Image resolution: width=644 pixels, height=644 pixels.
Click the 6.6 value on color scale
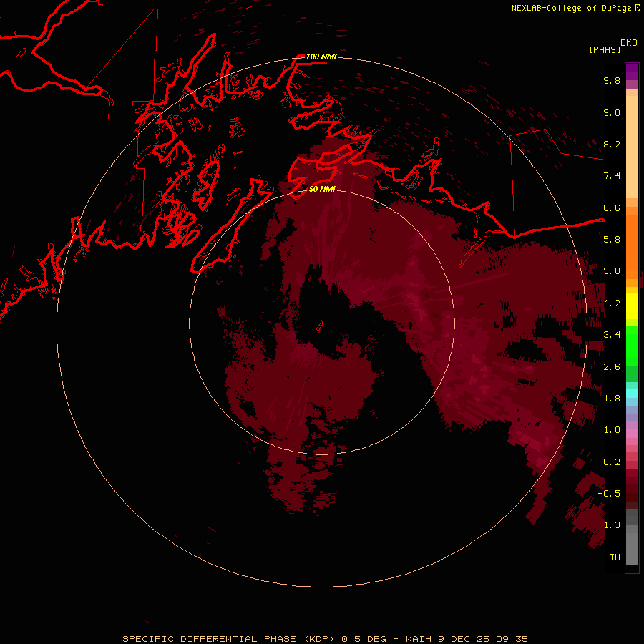(x=612, y=208)
